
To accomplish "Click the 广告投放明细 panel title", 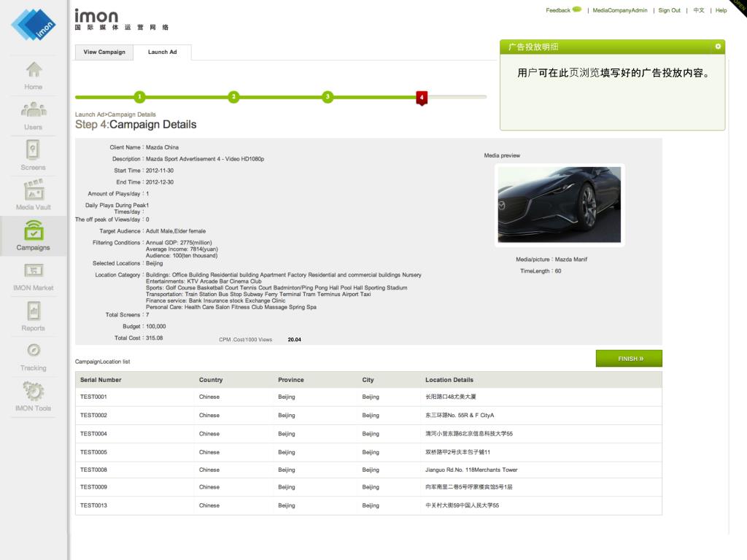I will pos(533,47).
